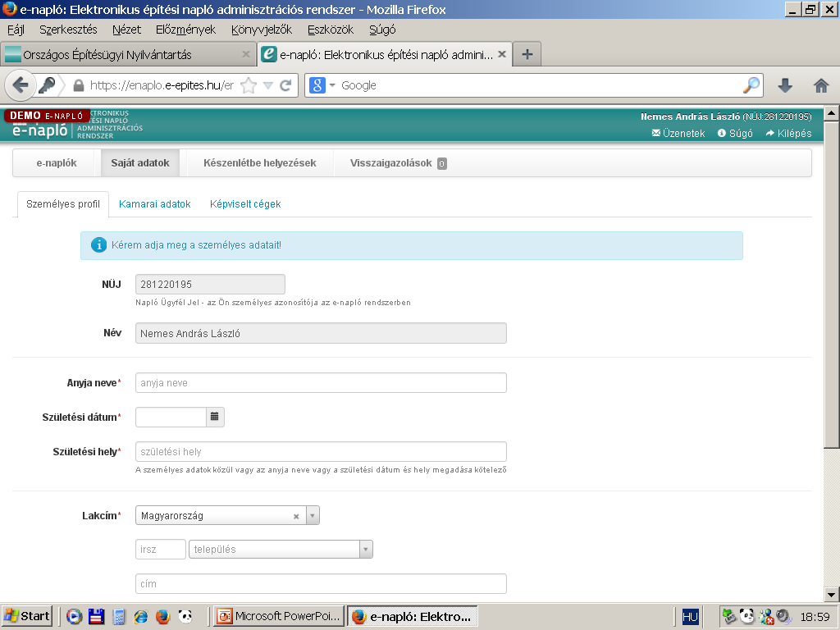Expand the Lakcím country dropdown

pos(313,515)
